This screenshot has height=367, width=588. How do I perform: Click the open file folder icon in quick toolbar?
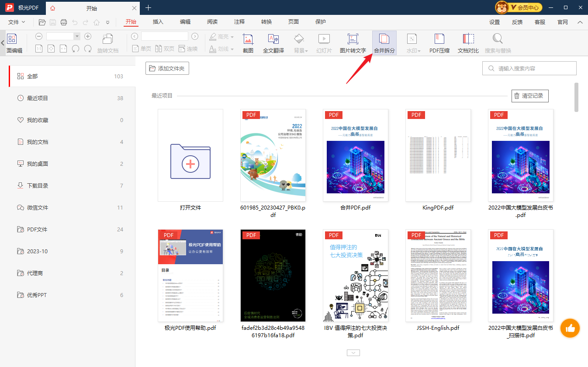point(42,22)
